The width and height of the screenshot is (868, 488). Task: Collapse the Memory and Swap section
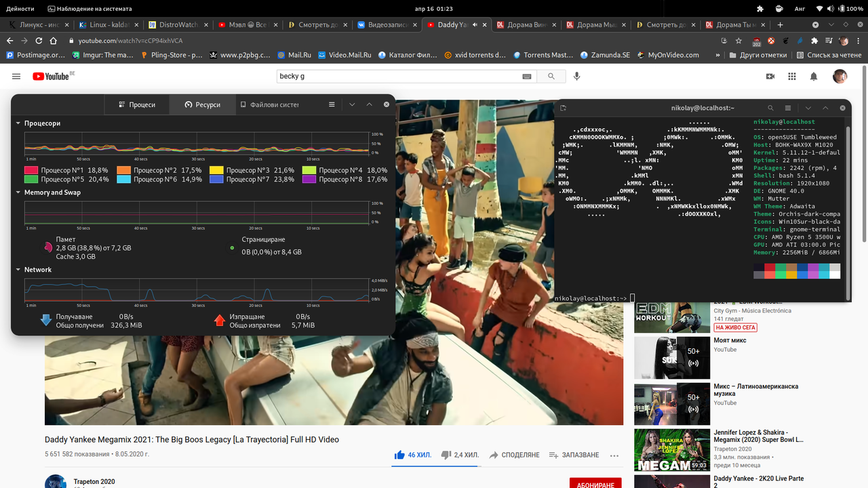click(18, 192)
